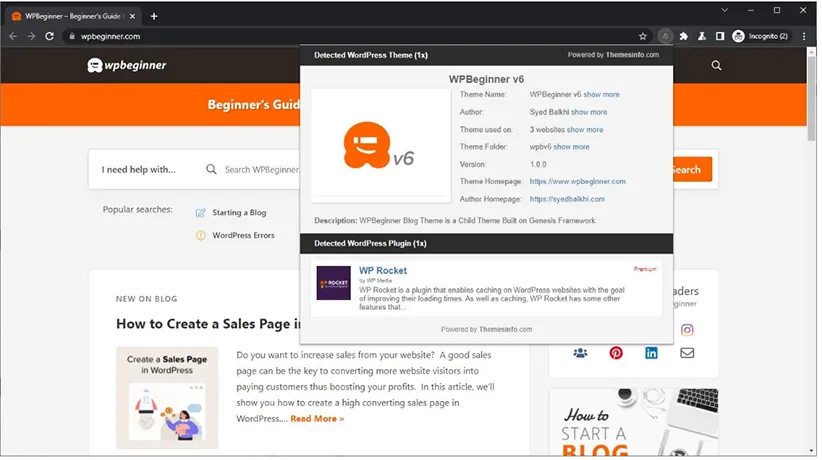Click the WP Rocket plugin logo

pos(333,283)
